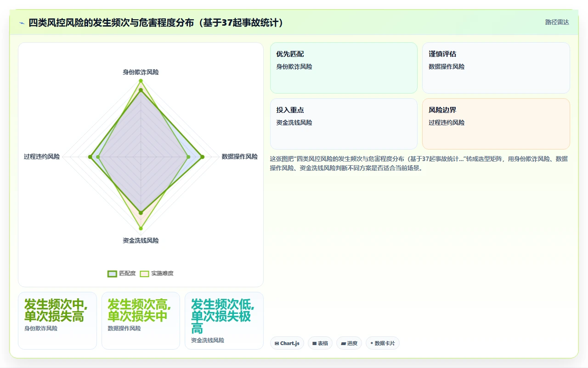Click 身份欺诈风险 text in 优先匹配 card
The image size is (588, 368).
tap(294, 67)
